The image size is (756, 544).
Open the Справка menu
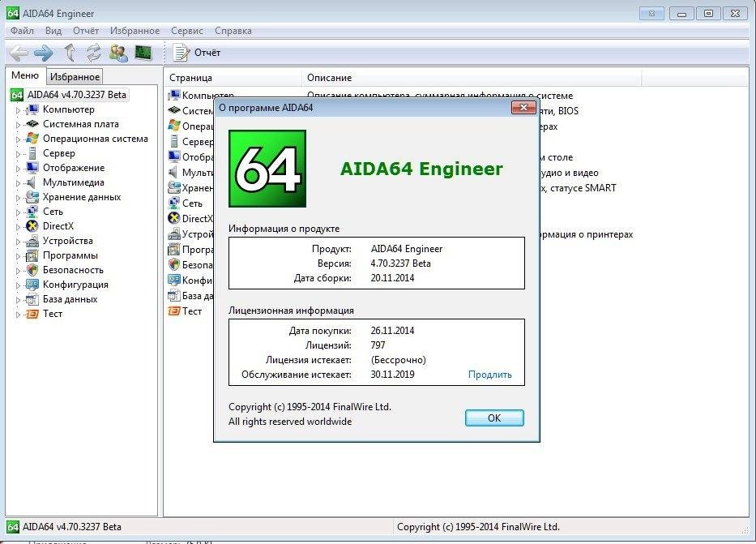click(233, 31)
